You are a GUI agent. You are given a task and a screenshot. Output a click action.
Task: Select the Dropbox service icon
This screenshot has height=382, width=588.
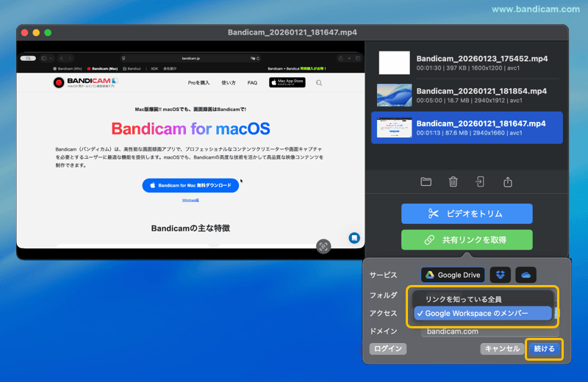point(501,275)
